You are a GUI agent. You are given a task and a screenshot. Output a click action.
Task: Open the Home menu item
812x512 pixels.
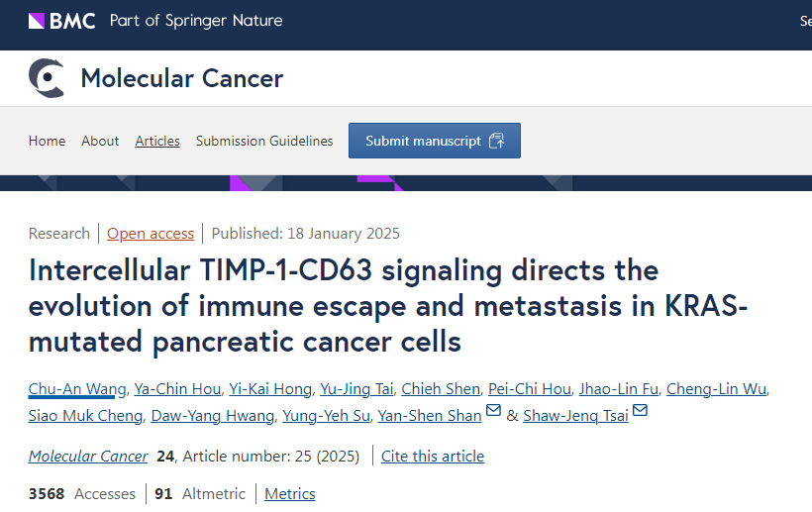[47, 141]
